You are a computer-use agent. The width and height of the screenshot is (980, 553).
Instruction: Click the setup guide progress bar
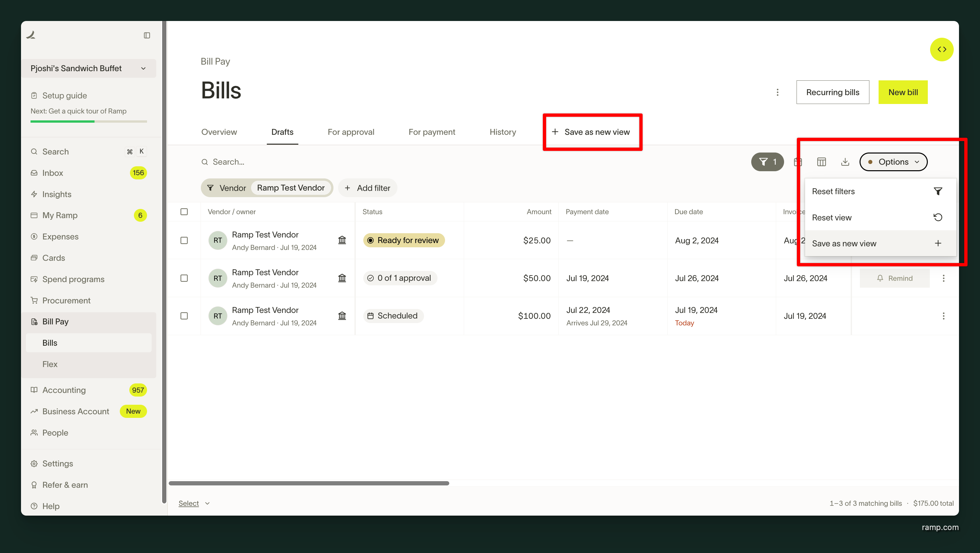point(89,122)
